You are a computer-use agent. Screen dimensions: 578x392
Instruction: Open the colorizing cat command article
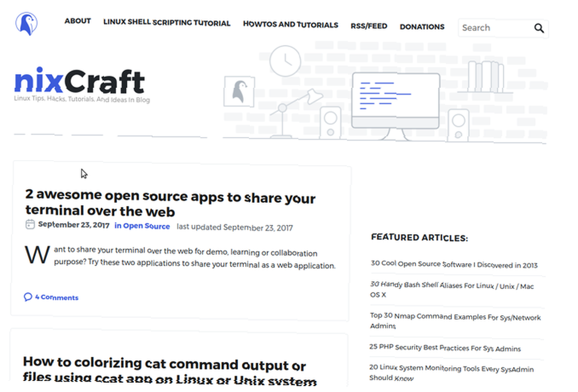pyautogui.click(x=169, y=372)
